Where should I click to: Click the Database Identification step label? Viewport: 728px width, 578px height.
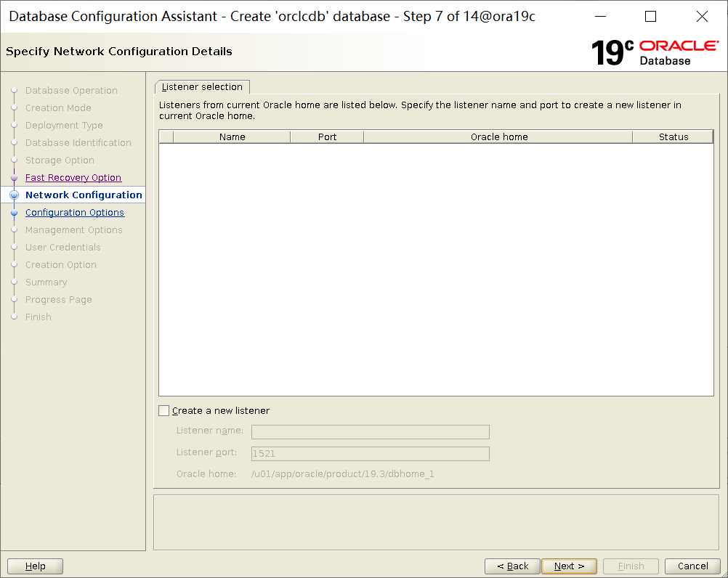pyautogui.click(x=78, y=143)
